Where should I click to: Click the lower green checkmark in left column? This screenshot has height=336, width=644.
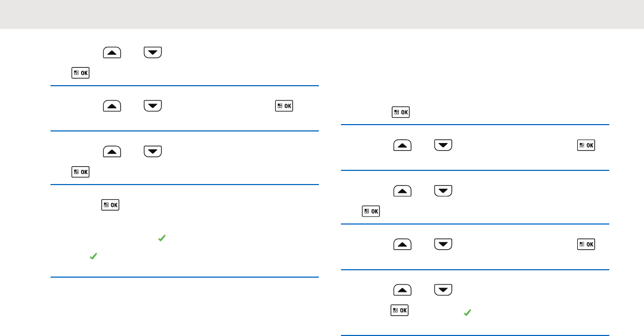[93, 256]
